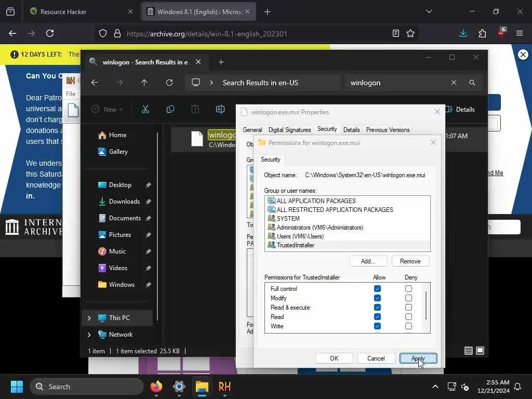Viewport: 532px width, 399px height.
Task: Toggle Allow checkbox for Read
Action: (377, 316)
